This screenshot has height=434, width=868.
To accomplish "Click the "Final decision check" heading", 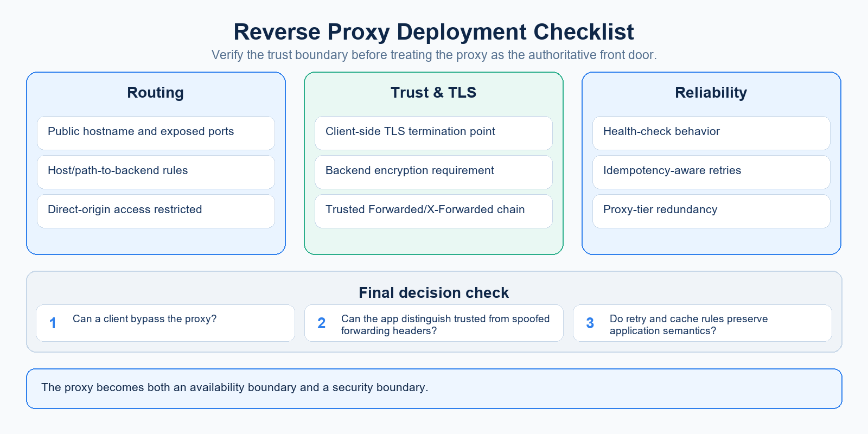I will point(433,292).
